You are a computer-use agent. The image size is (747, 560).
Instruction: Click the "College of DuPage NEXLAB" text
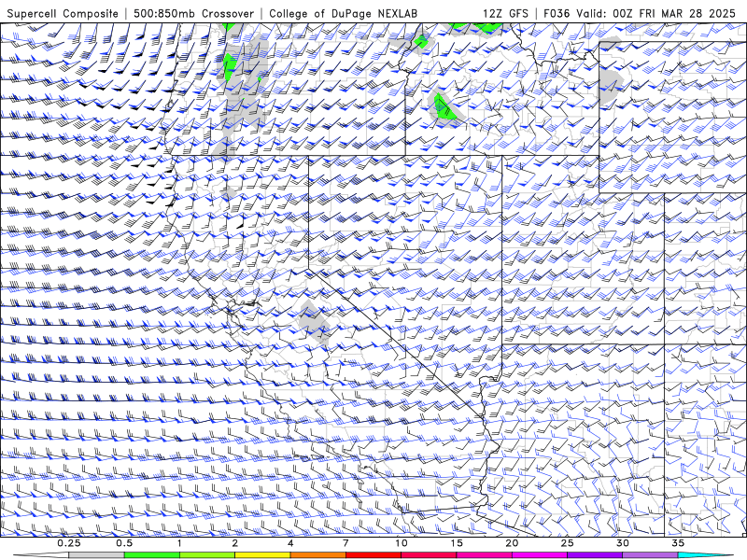[x=343, y=13]
